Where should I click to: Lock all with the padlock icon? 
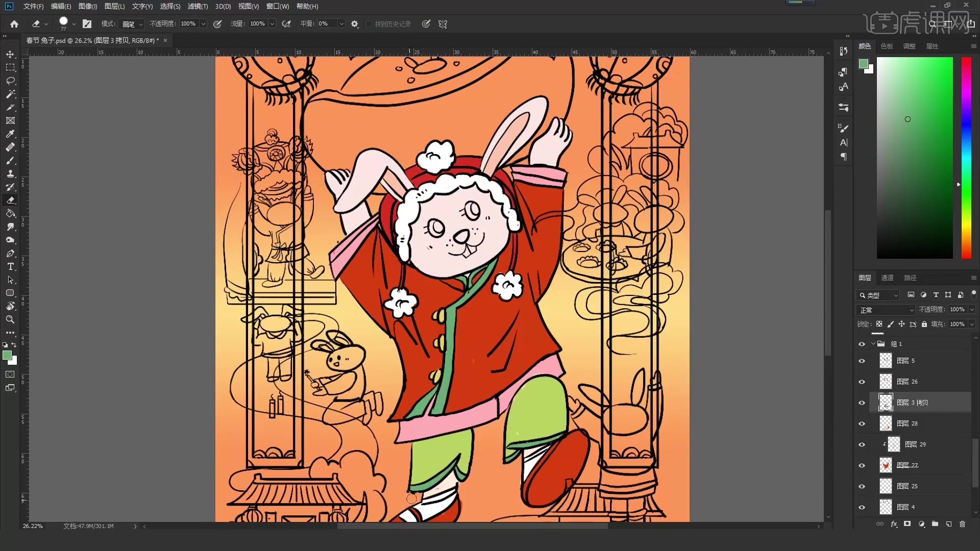pyautogui.click(x=924, y=324)
